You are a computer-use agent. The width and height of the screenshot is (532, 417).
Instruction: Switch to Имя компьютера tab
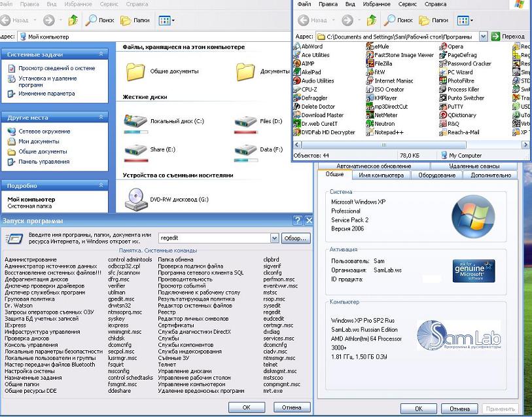tap(381, 175)
